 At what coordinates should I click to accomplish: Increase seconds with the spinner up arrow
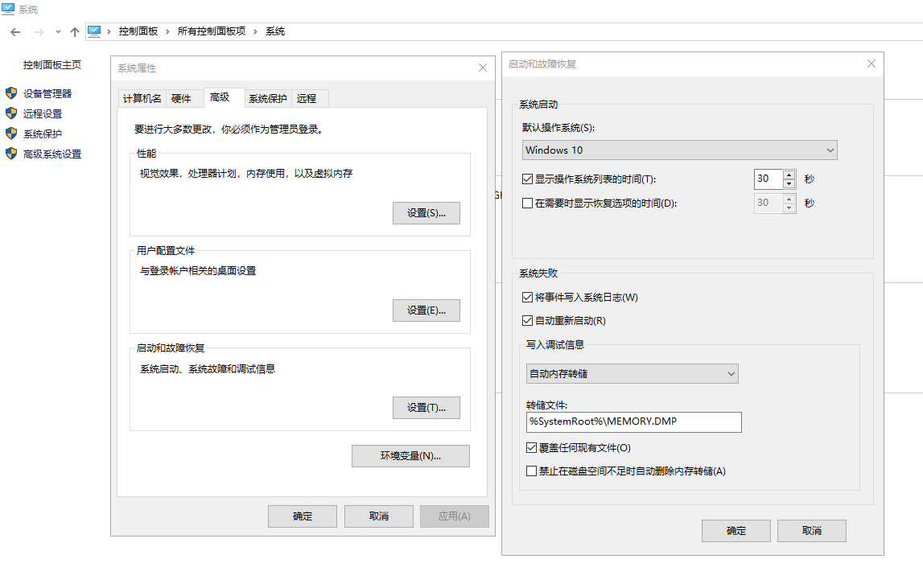[x=788, y=175]
